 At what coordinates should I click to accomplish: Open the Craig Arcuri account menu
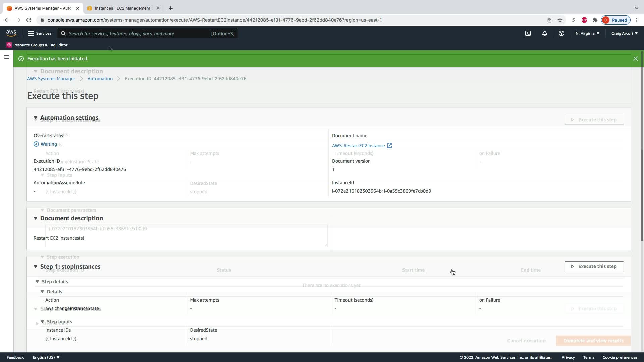click(624, 33)
